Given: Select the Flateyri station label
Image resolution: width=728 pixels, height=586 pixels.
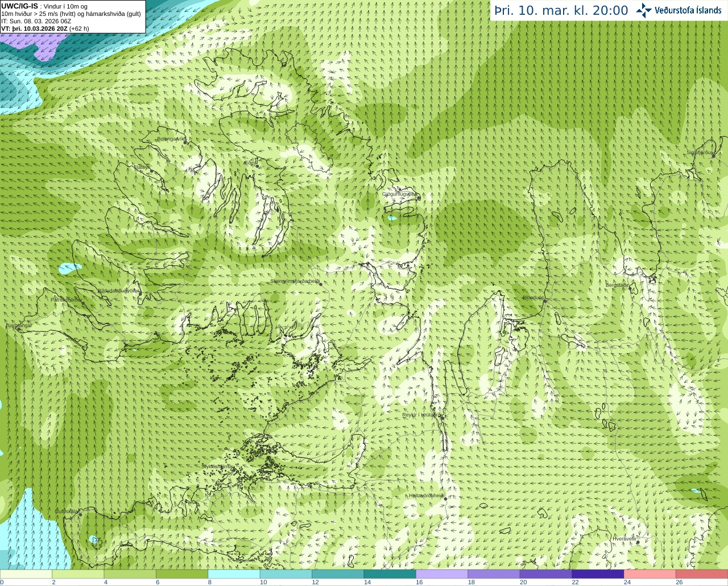Looking at the screenshot, I should 143,167.
